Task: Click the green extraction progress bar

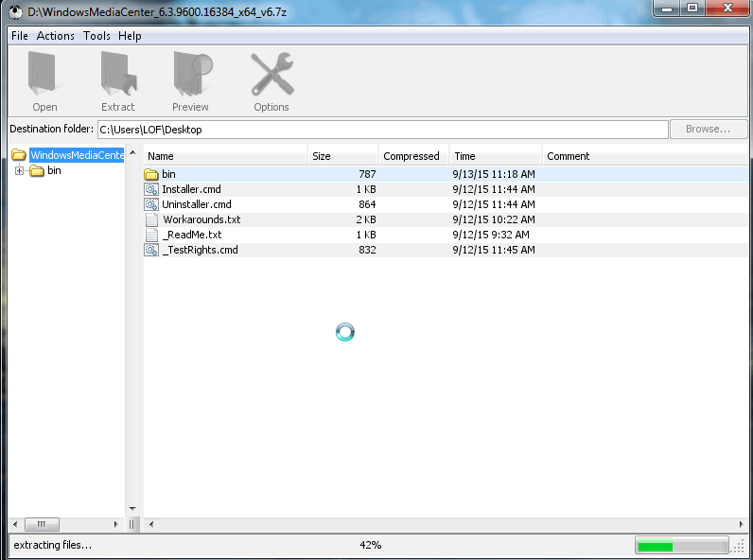Action: 682,546
